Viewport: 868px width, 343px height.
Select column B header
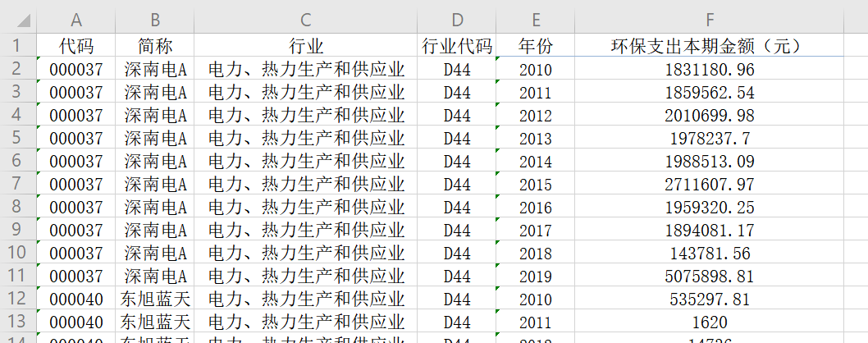(155, 20)
